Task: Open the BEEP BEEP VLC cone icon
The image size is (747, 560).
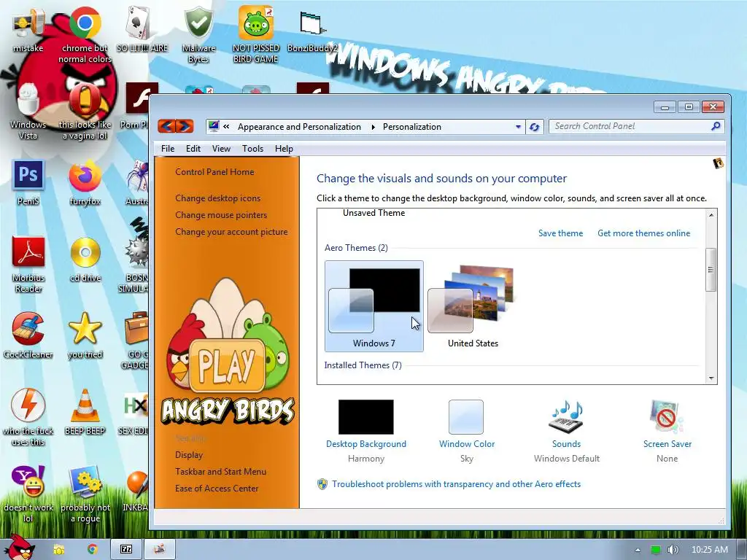Action: tap(85, 405)
